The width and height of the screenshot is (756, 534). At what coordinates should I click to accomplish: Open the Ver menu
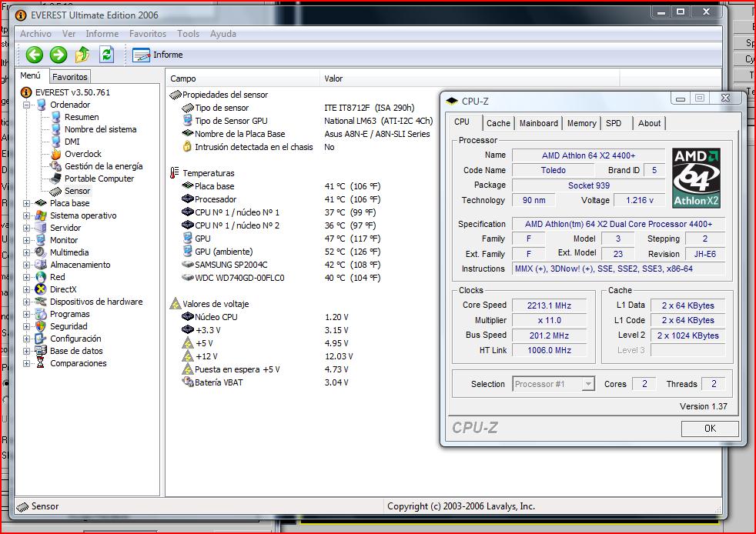pos(69,34)
